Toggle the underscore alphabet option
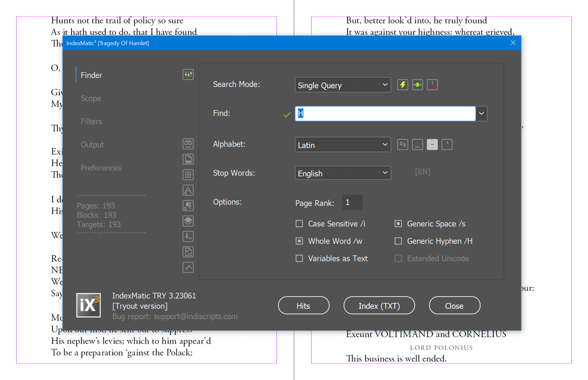The width and height of the screenshot is (588, 380). [x=417, y=145]
